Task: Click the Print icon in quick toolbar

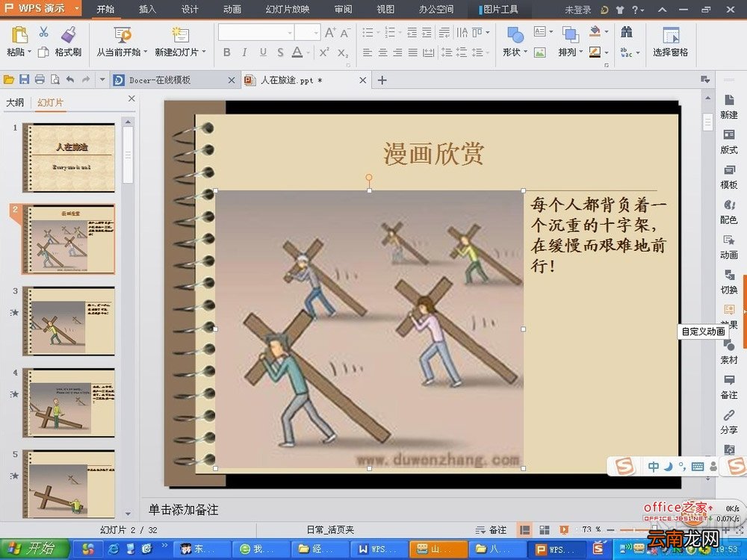Action: click(x=40, y=80)
